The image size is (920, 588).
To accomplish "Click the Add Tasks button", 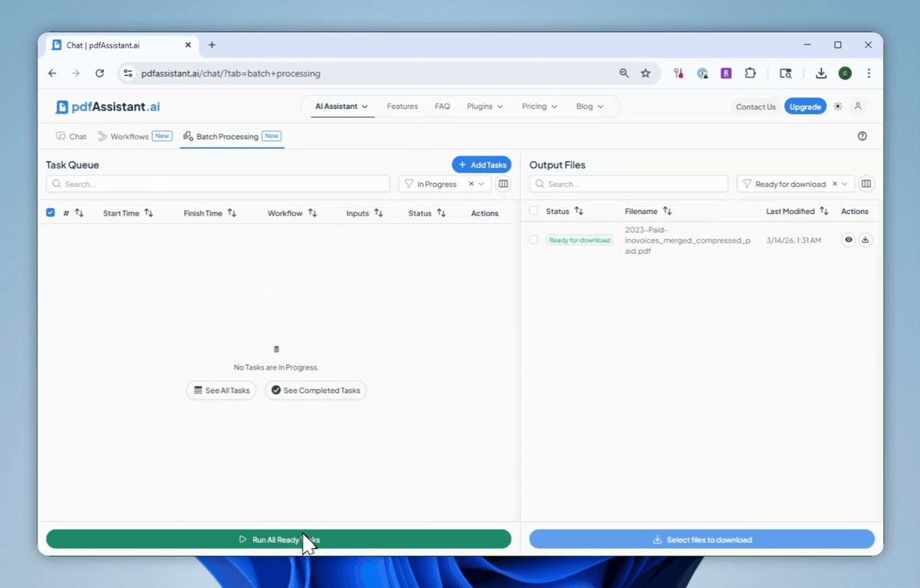I will pos(481,165).
